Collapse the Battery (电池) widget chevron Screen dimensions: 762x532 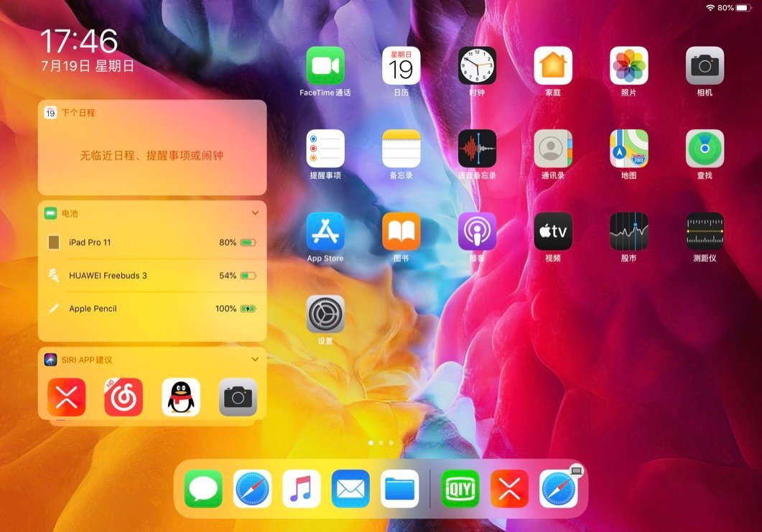(x=255, y=213)
